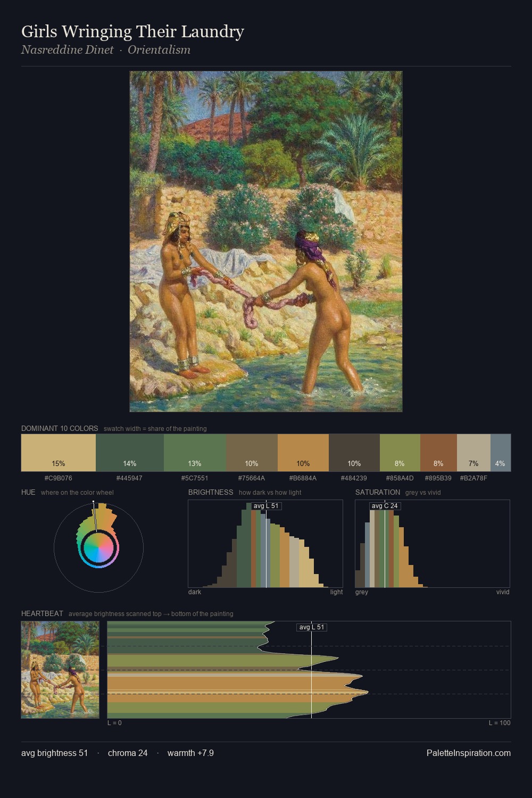Click the hex code #C9B076 text
The image size is (532, 798).
click(x=59, y=478)
